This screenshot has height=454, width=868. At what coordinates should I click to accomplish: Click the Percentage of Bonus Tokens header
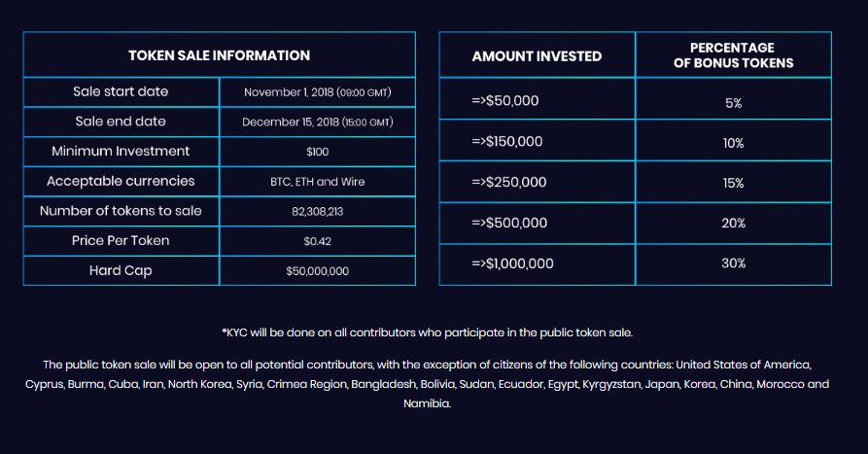click(x=733, y=55)
